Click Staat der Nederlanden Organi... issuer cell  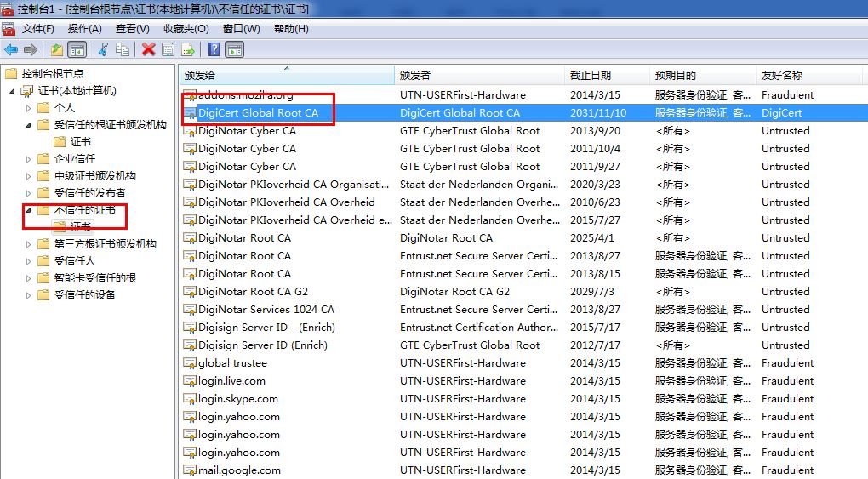click(479, 185)
